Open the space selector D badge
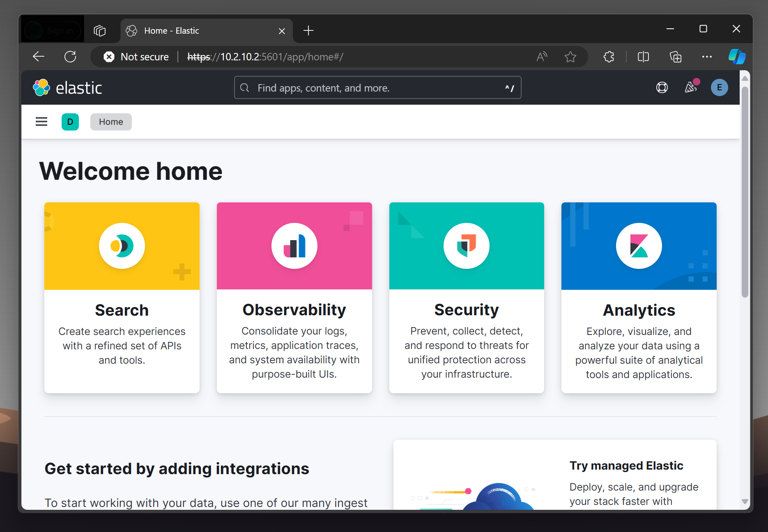 [70, 122]
